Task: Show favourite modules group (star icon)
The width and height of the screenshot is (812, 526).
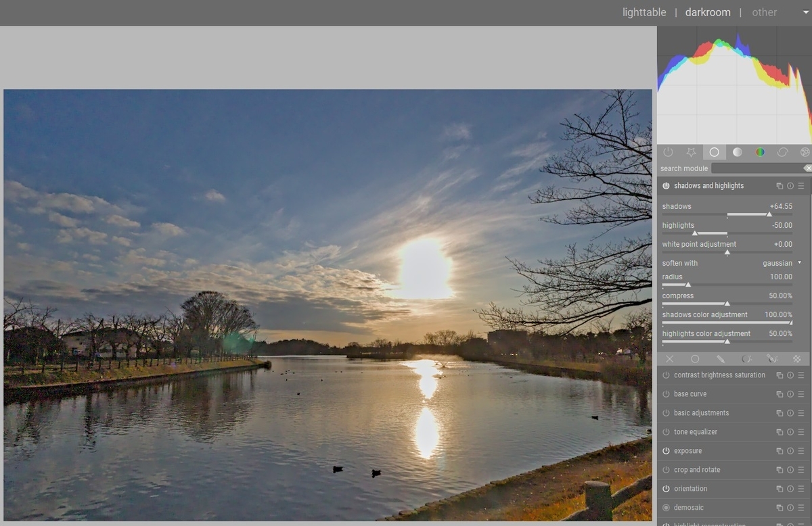Action: (691, 152)
